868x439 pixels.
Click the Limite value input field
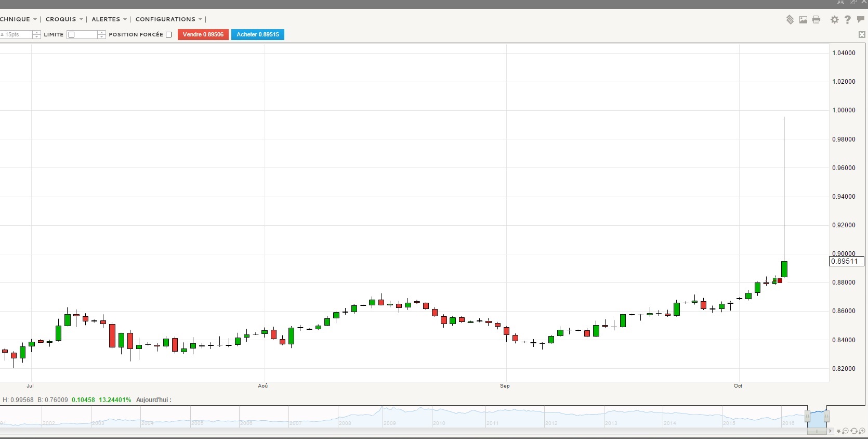(87, 35)
